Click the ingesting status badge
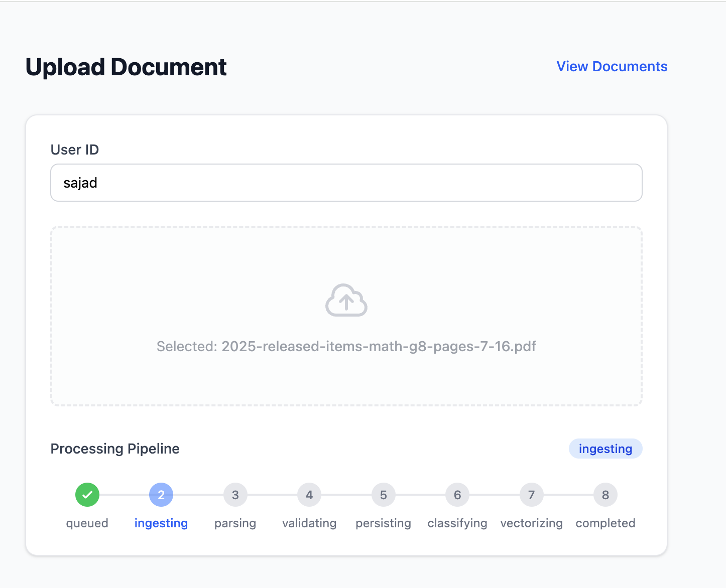 [x=605, y=449]
